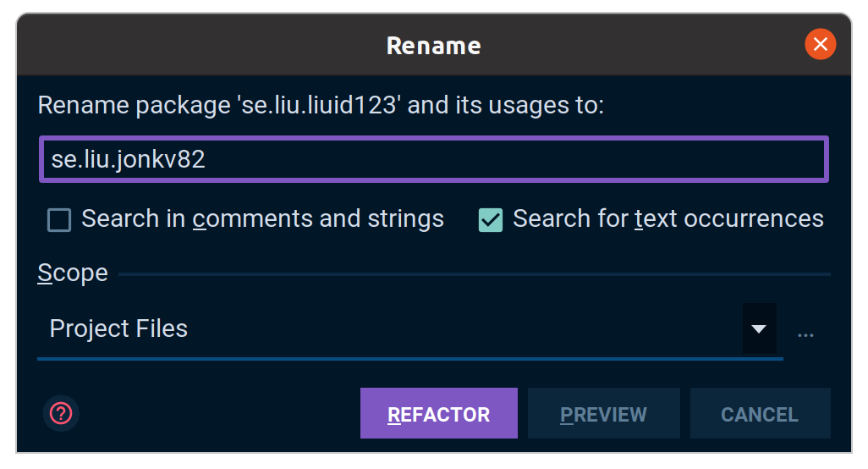Click the horizontal separator line next to Scope

pyautogui.click(x=475, y=274)
